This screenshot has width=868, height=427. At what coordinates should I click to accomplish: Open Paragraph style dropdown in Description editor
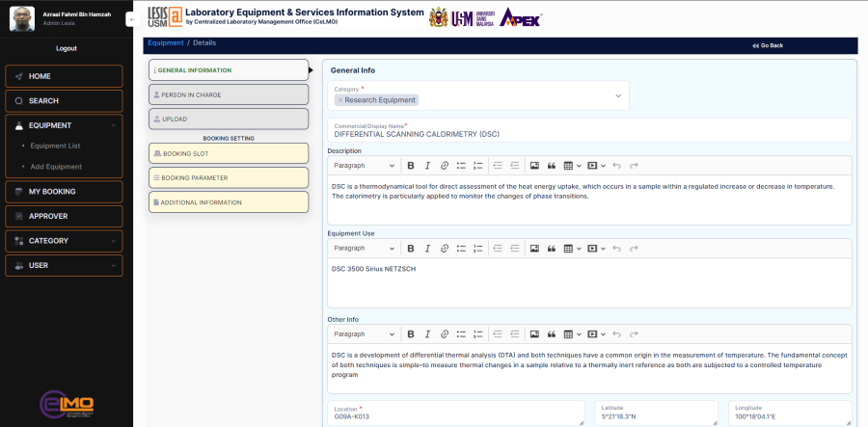tap(364, 166)
